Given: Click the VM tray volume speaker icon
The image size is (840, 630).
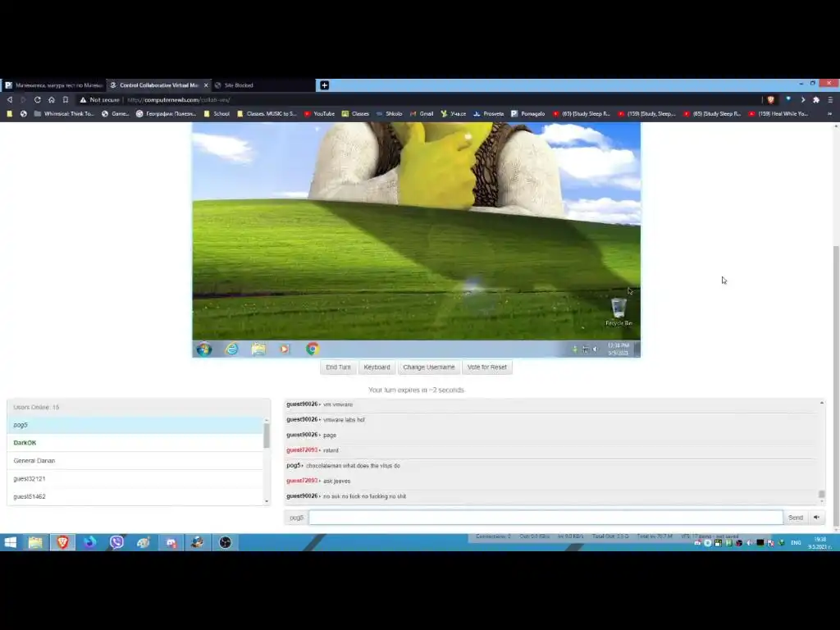Looking at the screenshot, I should 596,349.
